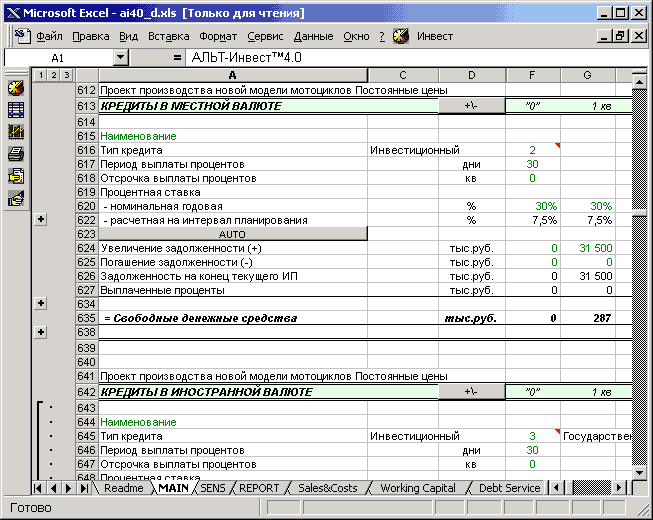Open the Name Box dropdown arrow
Viewport: 653px width, 520px height.
coord(120,57)
